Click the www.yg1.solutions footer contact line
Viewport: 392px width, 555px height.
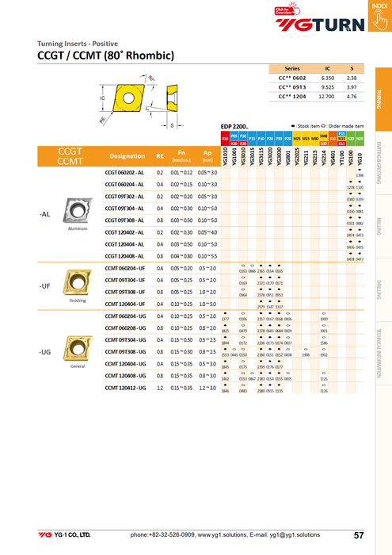225,535
